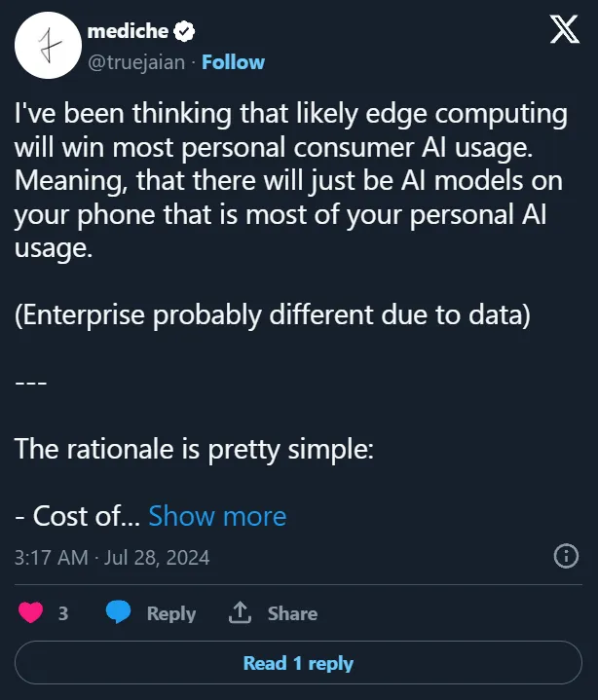Click the truncated Cost of text
Image resolution: width=598 pixels, height=700 pixels.
click(x=78, y=516)
